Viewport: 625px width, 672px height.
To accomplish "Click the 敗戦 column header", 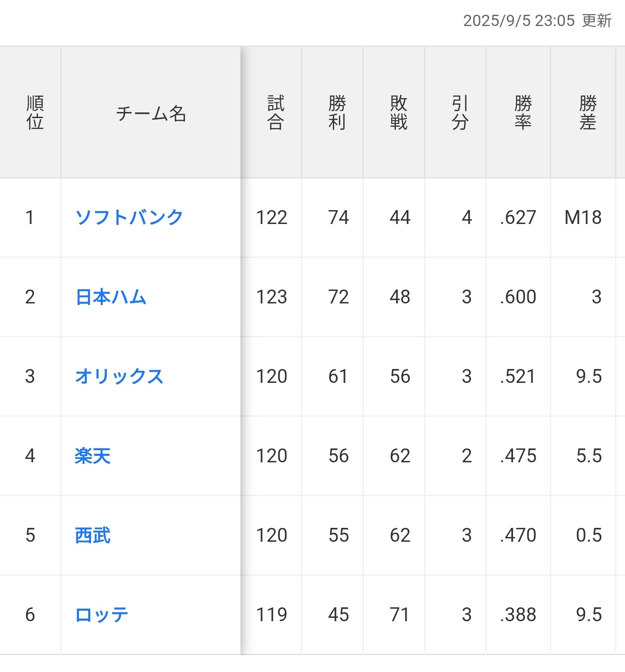I will (x=398, y=113).
